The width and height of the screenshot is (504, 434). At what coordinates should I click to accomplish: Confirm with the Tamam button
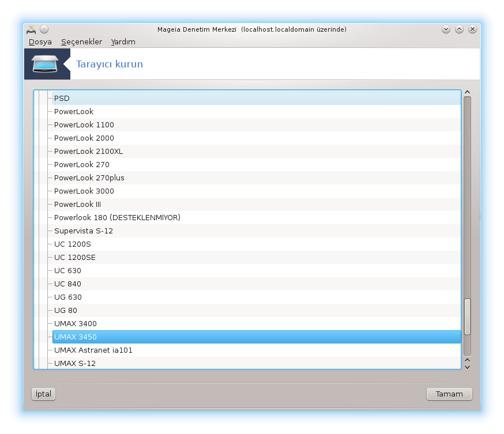(x=449, y=394)
